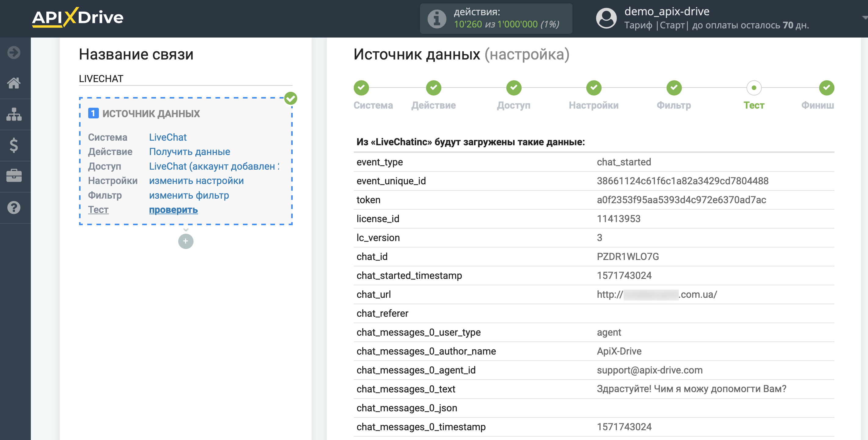
Task: Click the chat_messages_0_json row label
Action: [407, 408]
